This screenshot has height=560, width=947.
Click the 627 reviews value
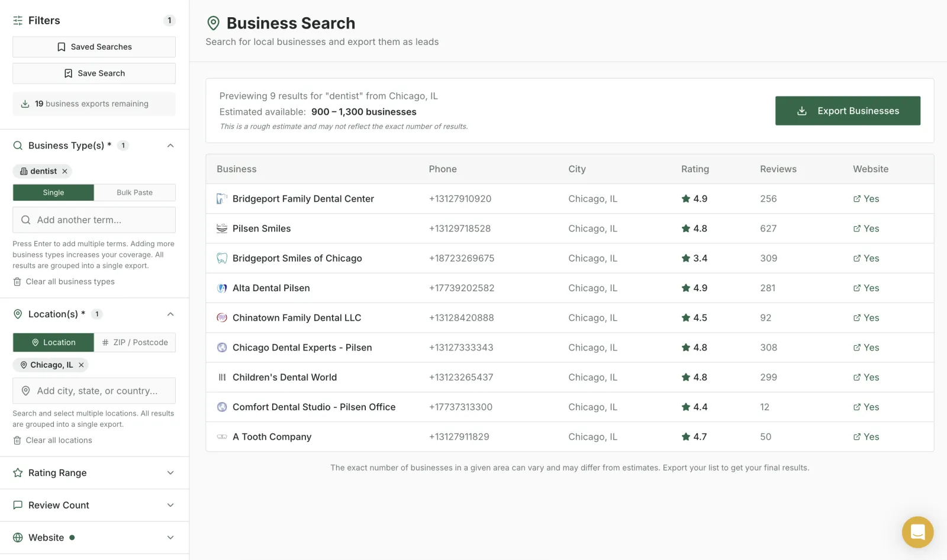(x=768, y=228)
